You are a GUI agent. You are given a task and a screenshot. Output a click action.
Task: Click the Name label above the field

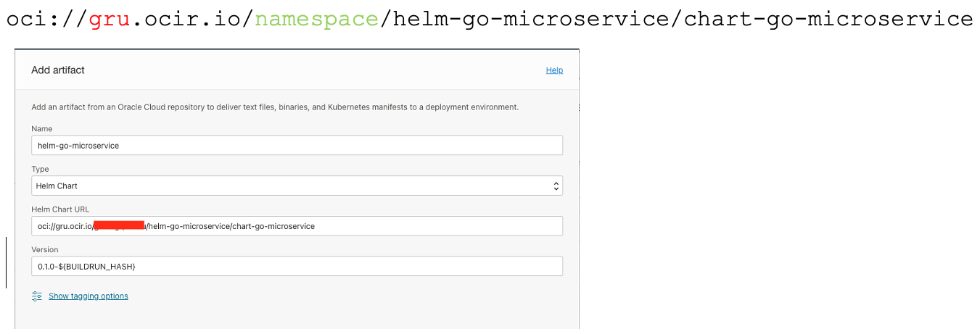click(42, 129)
